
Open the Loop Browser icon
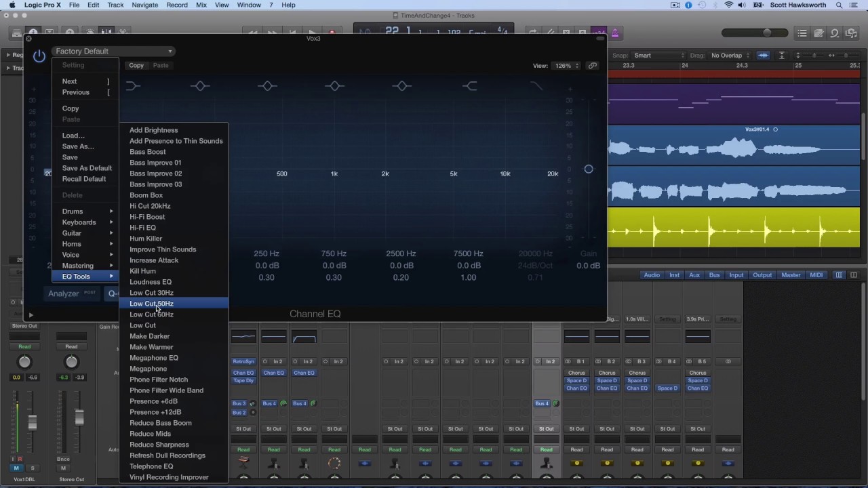[835, 33]
